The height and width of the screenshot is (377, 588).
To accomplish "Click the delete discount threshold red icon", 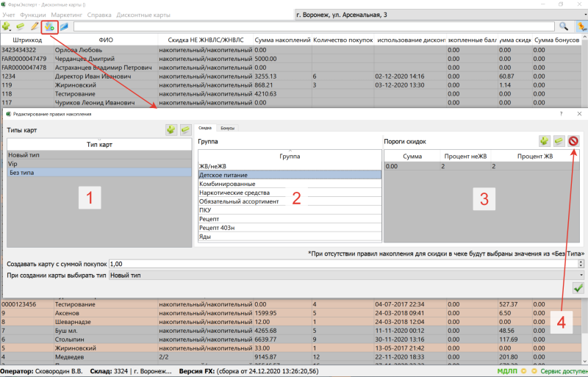I will 573,140.
